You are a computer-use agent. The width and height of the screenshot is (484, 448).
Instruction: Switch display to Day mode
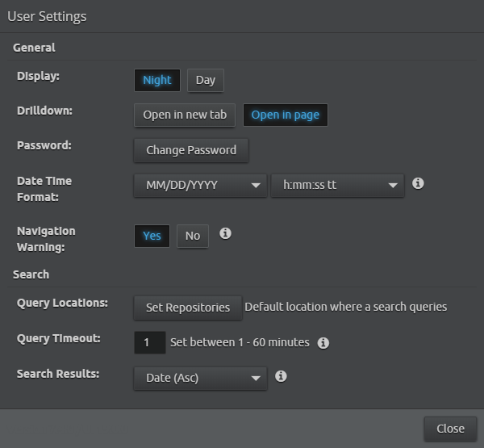click(x=205, y=80)
